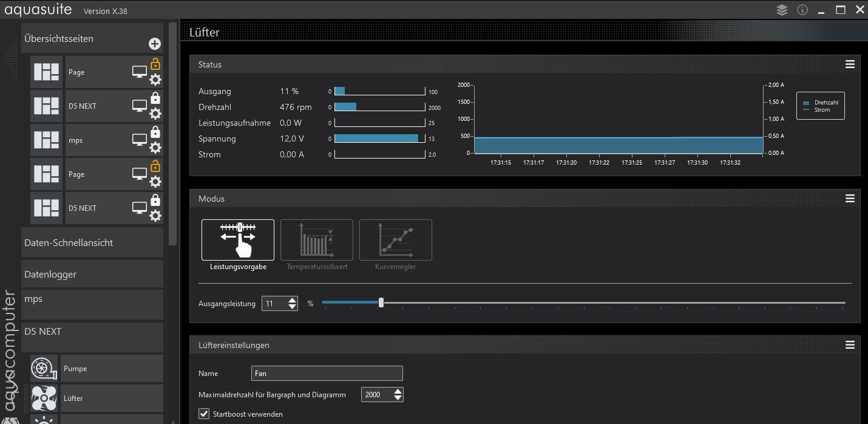Open Modus panel hamburger menu
The width and height of the screenshot is (868, 424).
(850, 199)
